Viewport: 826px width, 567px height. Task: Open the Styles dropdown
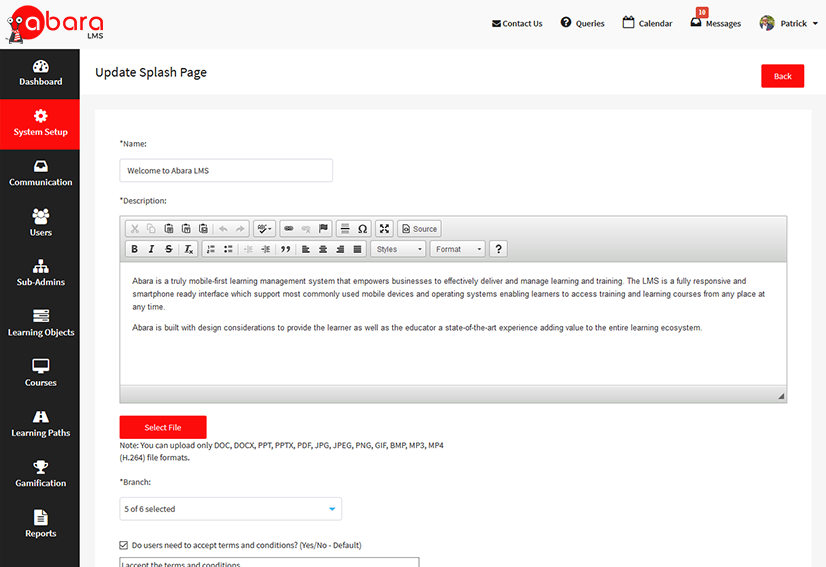tap(398, 249)
